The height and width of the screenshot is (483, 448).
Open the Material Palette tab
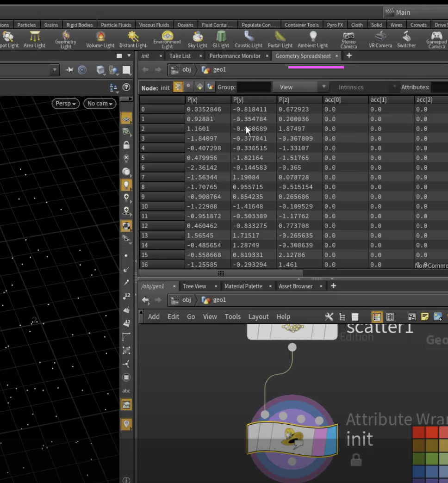243,286
